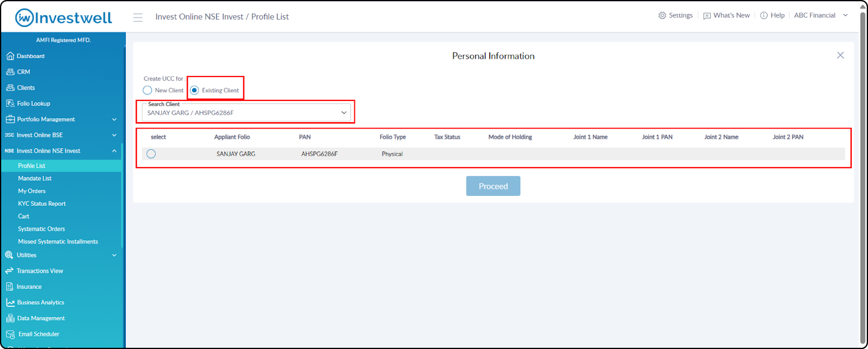
Task: Click the Transactions View arrows icon
Action: click(9, 271)
